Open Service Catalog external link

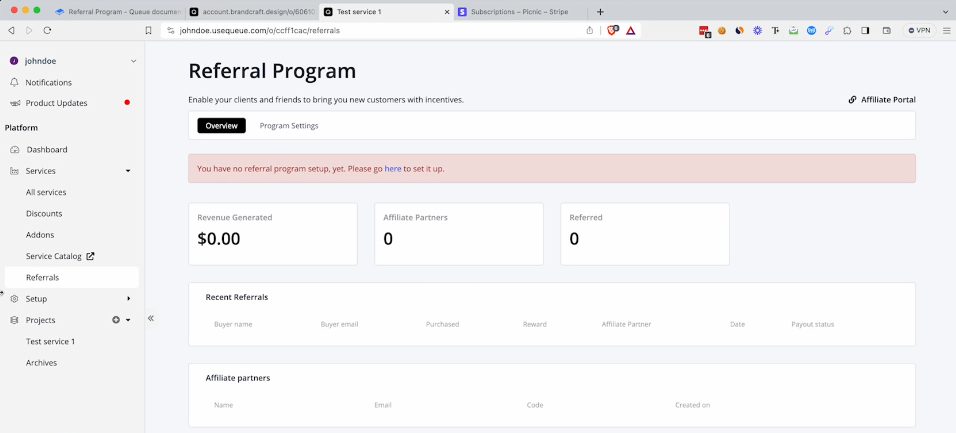point(60,256)
